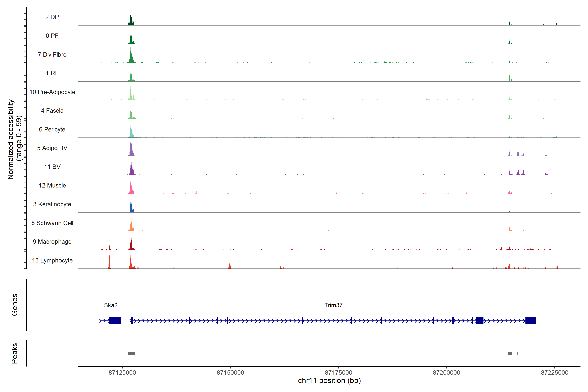Click the Ska2 gene exon block
The width and height of the screenshot is (588, 392).
pos(115,321)
